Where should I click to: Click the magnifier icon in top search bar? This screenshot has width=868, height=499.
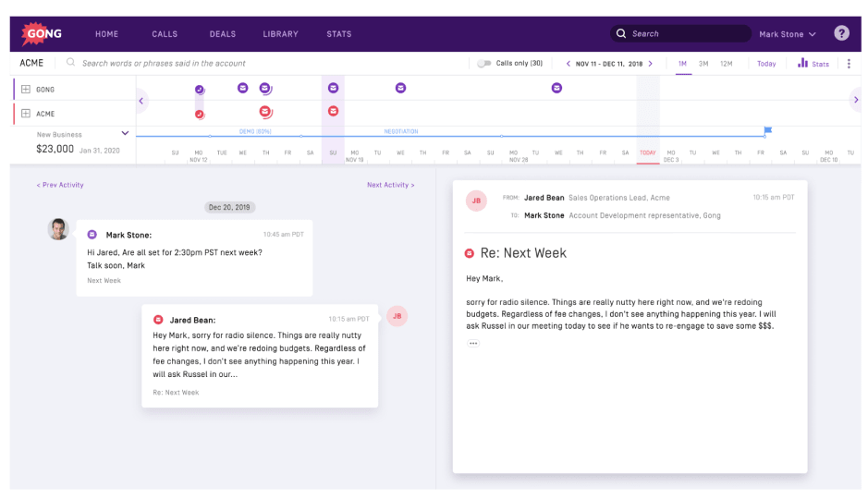pos(621,34)
